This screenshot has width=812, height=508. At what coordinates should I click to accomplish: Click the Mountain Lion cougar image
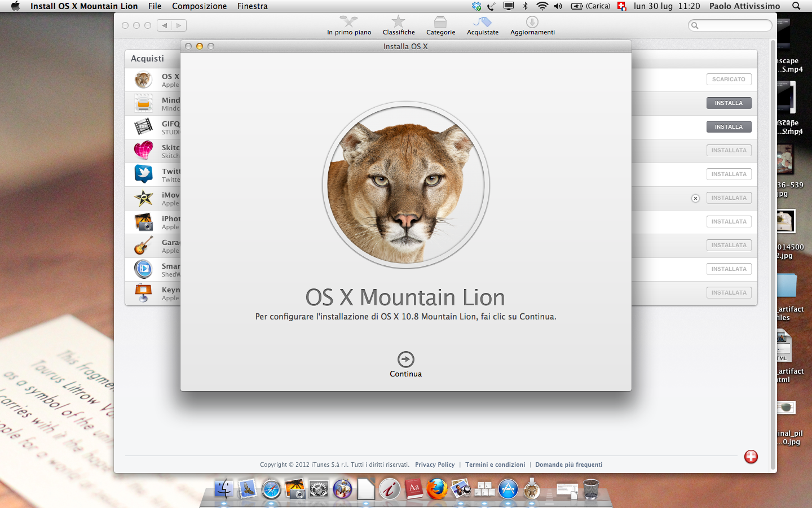pyautogui.click(x=405, y=185)
